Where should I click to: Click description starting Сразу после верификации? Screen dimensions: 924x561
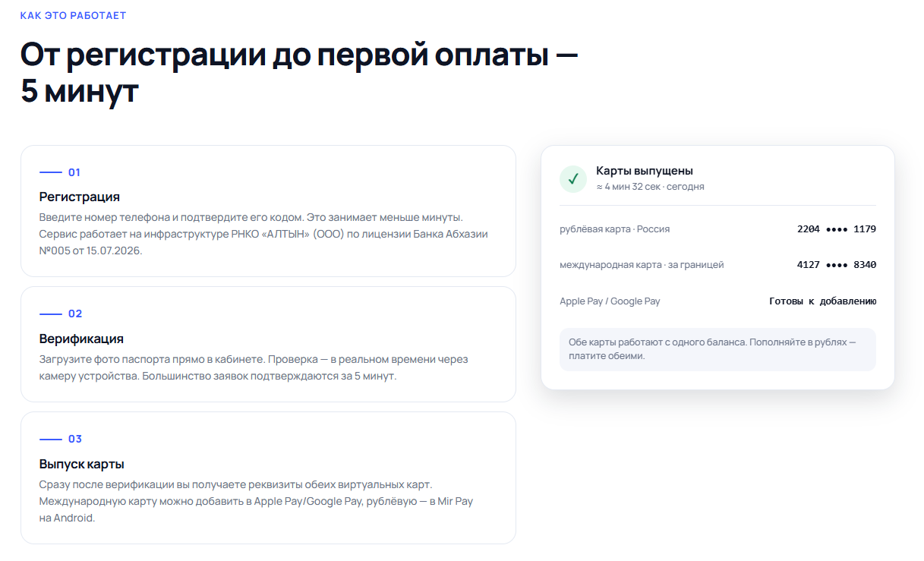tap(256, 501)
